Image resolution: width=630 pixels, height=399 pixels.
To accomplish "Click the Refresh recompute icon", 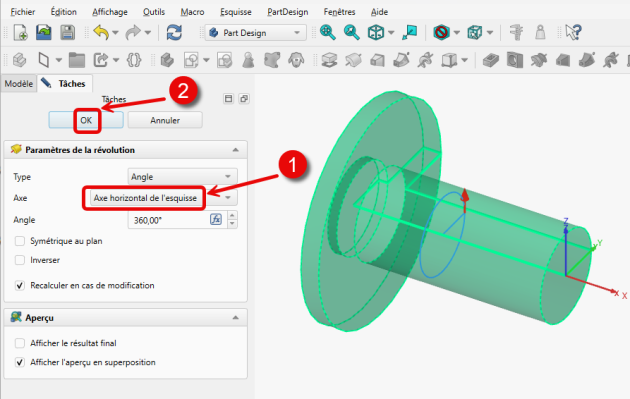I will tap(174, 32).
